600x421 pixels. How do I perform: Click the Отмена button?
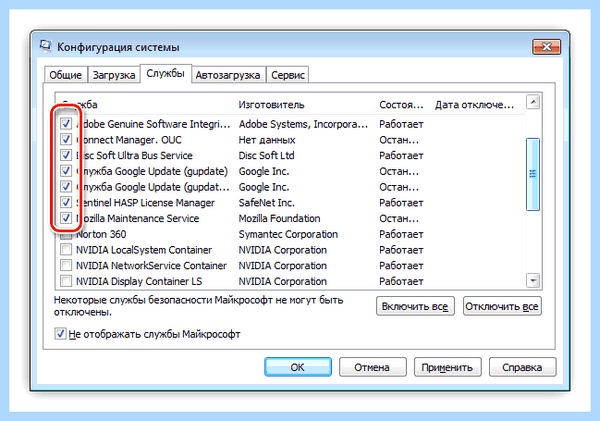click(372, 367)
